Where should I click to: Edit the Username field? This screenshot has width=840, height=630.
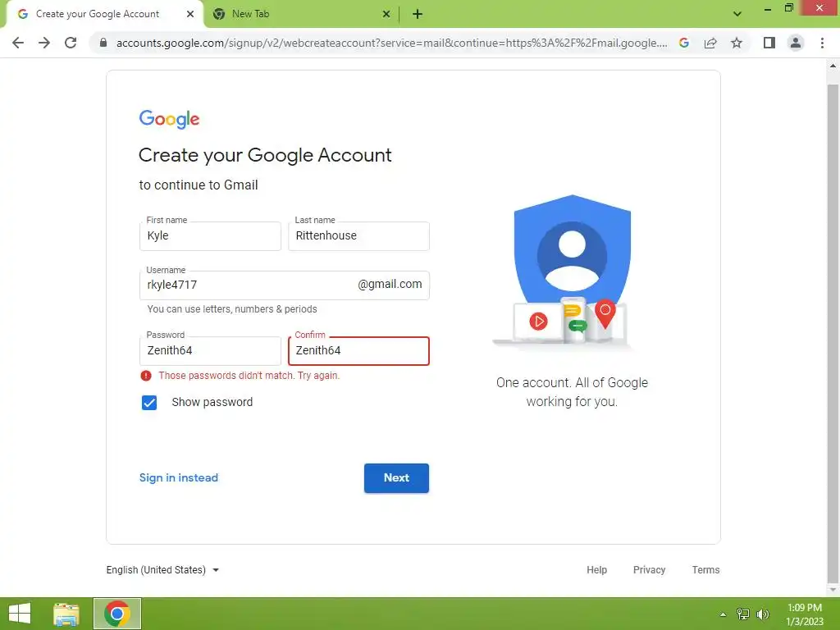[x=285, y=285]
